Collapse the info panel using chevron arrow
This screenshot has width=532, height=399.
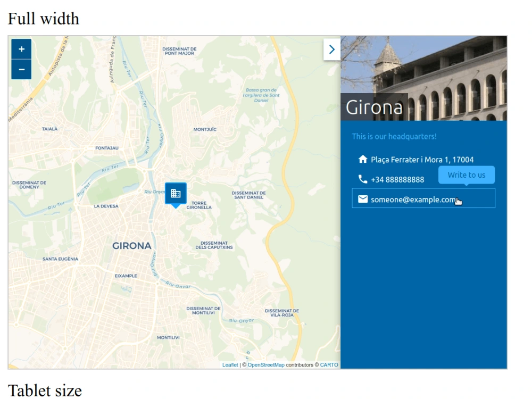click(x=332, y=49)
